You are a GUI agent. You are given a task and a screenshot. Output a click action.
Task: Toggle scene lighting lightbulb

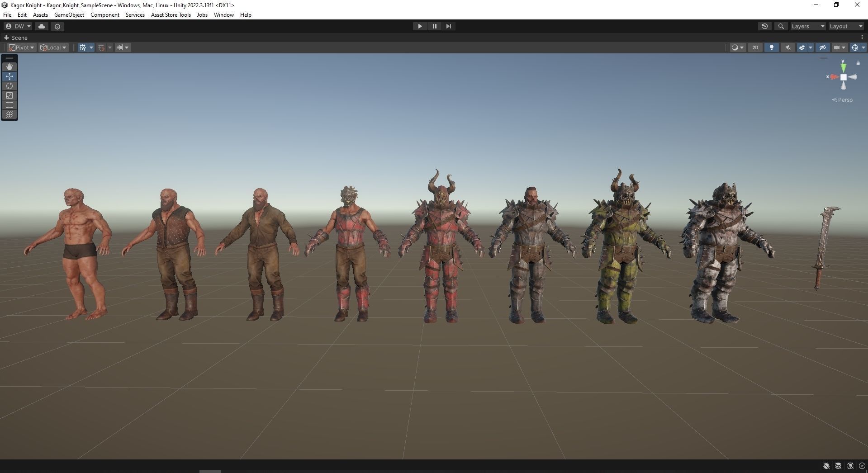(x=772, y=47)
